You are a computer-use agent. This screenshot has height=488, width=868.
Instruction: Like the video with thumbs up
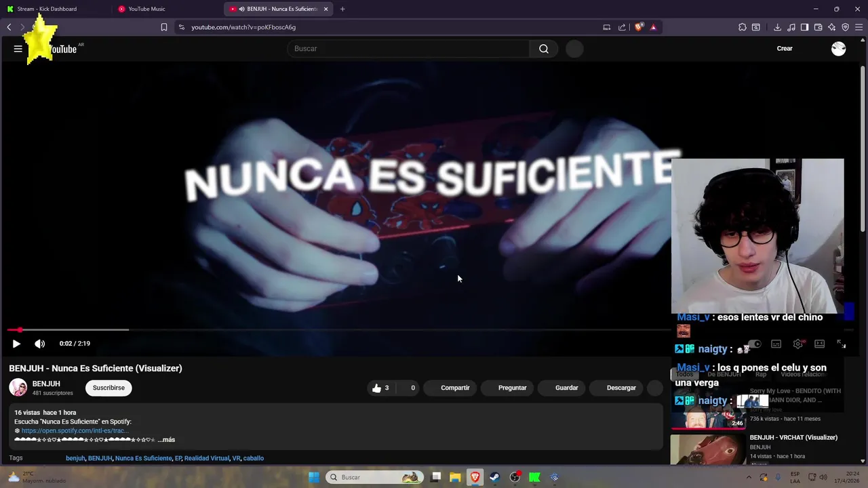(381, 388)
